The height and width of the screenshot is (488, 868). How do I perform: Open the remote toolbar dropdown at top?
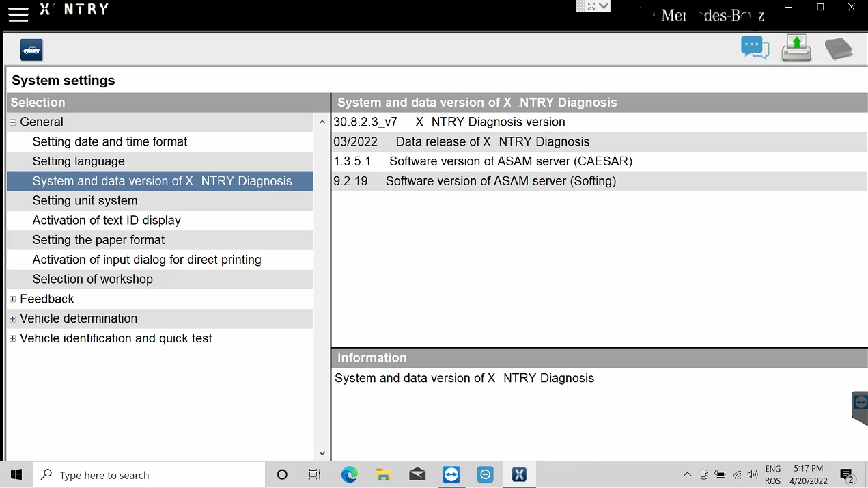pos(604,7)
